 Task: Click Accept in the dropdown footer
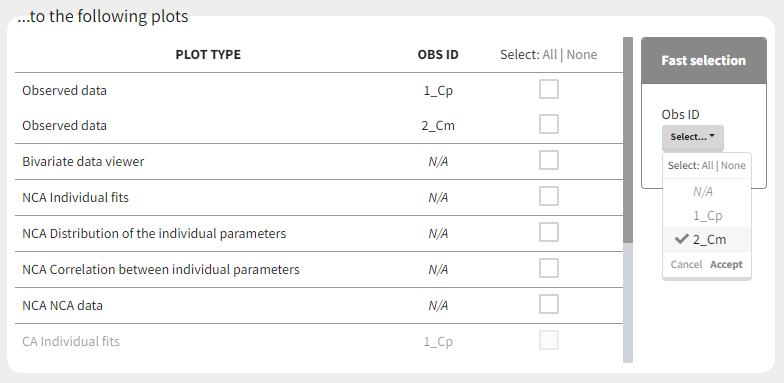(726, 264)
